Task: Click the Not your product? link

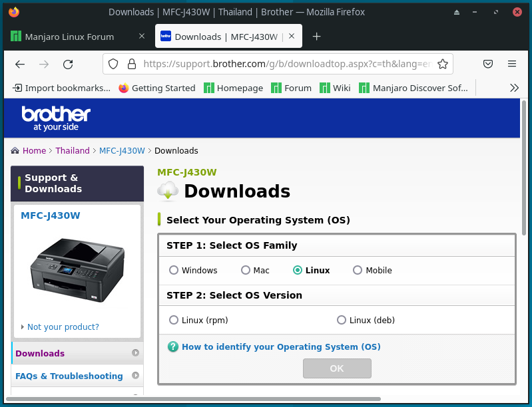Action: coord(63,327)
